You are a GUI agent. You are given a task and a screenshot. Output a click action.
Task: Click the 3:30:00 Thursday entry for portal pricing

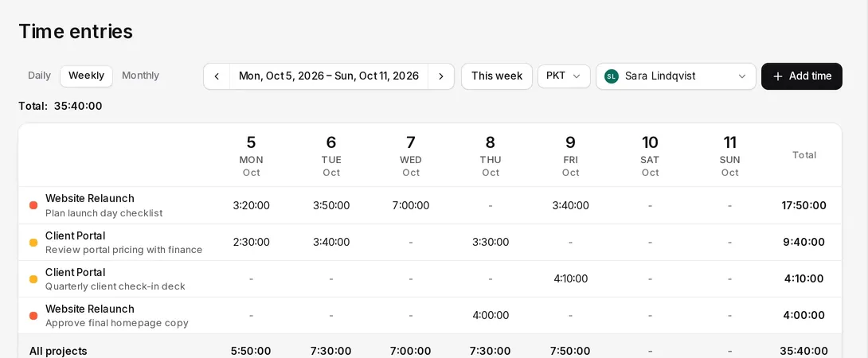click(491, 243)
